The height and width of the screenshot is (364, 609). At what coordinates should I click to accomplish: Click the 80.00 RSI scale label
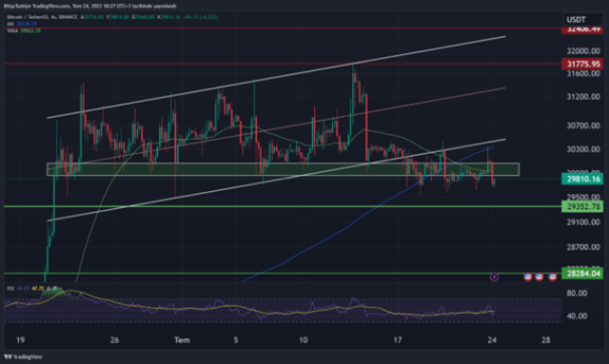[577, 293]
